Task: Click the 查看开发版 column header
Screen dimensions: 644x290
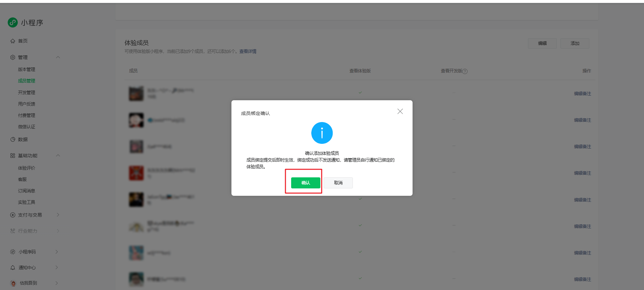Action: 451,71
